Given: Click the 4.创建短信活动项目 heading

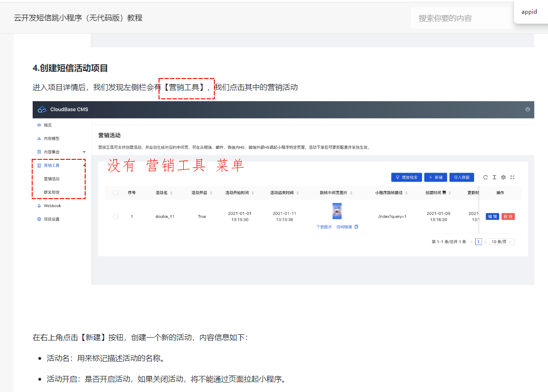Looking at the screenshot, I should click(x=70, y=68).
